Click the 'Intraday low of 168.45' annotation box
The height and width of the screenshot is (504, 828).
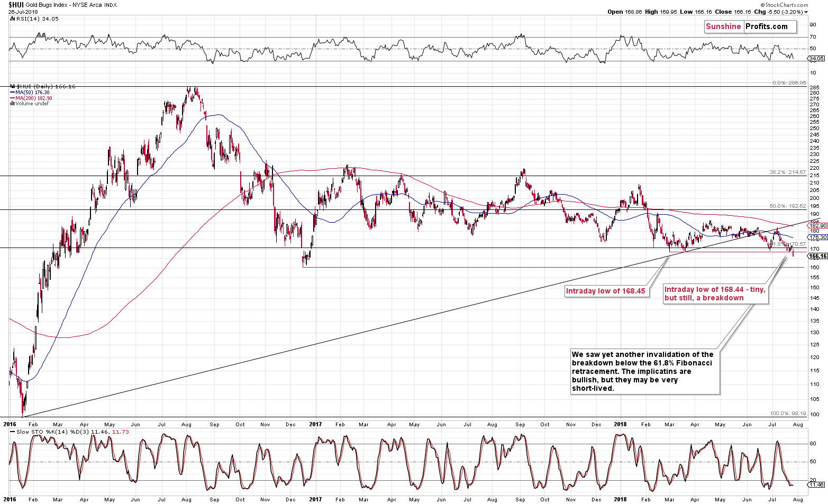click(x=606, y=291)
